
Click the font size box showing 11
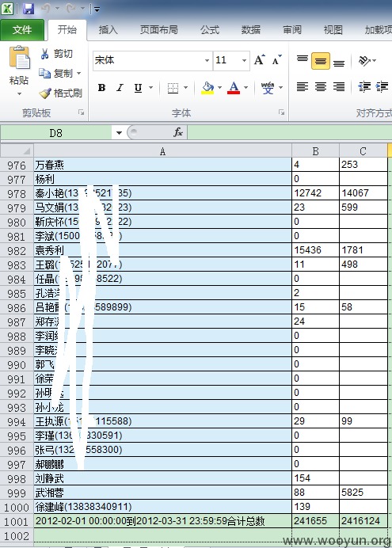click(226, 60)
